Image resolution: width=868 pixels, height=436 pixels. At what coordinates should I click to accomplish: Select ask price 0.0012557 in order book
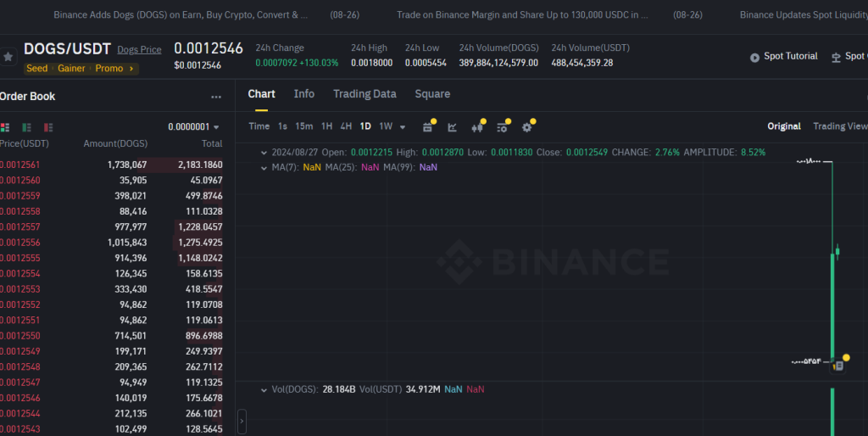point(20,227)
